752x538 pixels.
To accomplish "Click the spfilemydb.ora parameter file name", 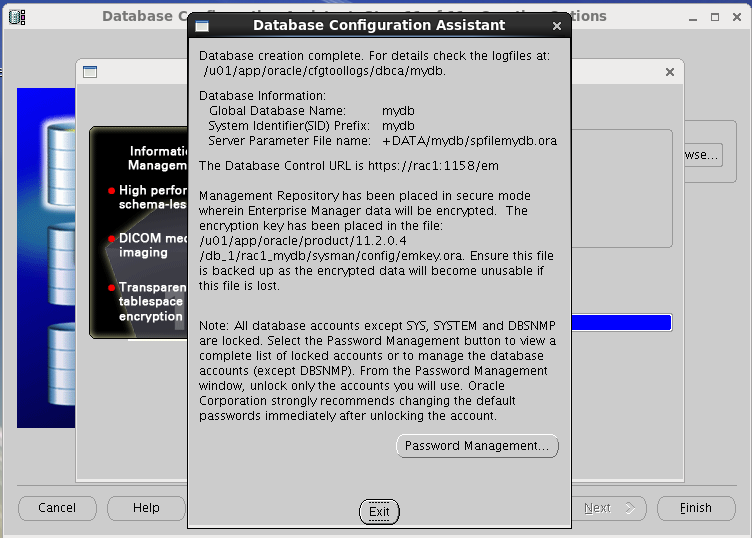I will click(x=470, y=141).
